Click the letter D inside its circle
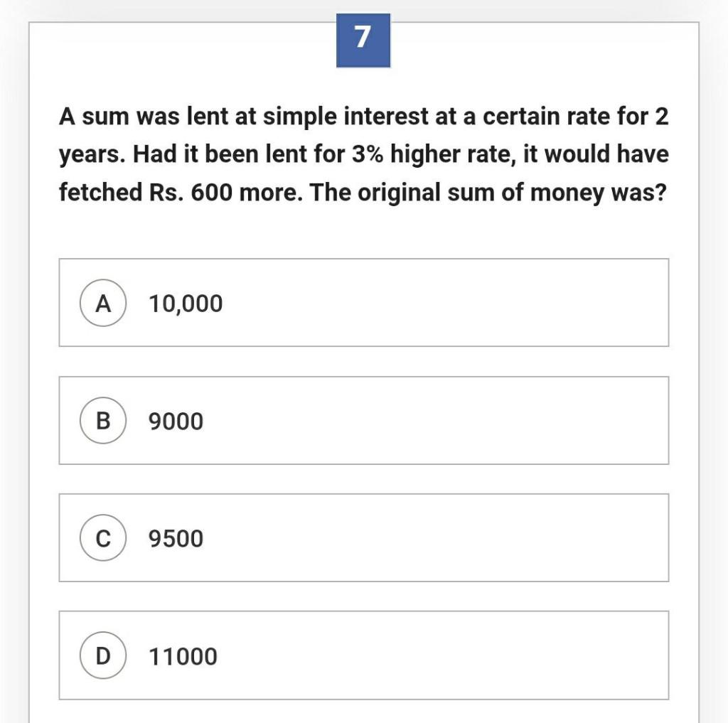 pyautogui.click(x=103, y=656)
